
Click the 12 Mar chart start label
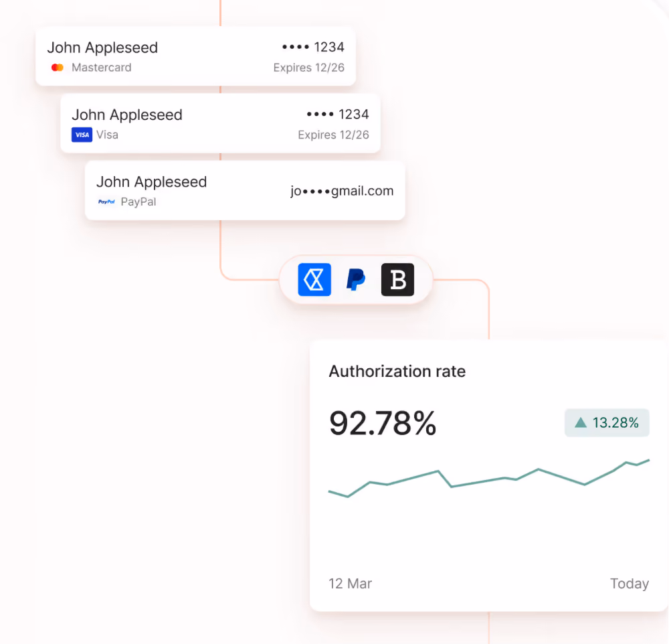(351, 583)
